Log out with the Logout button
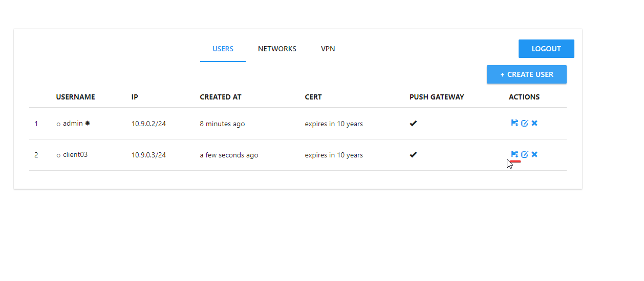Screen dimensions: 644x281 pos(546,49)
